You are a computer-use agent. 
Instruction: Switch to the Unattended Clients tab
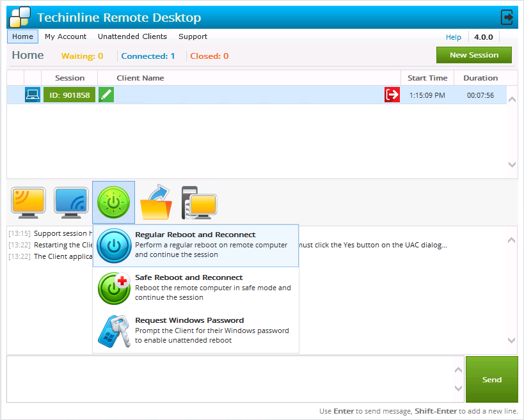coord(132,36)
